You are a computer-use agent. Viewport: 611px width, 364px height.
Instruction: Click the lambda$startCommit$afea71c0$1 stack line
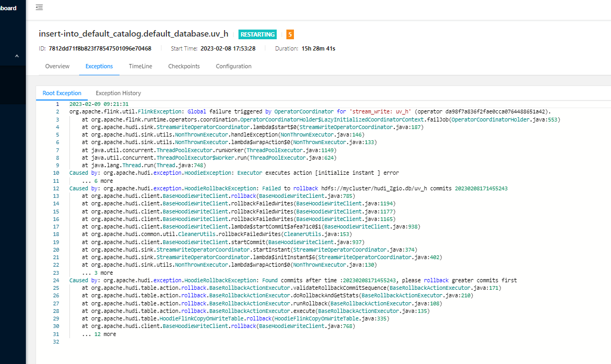click(251, 226)
